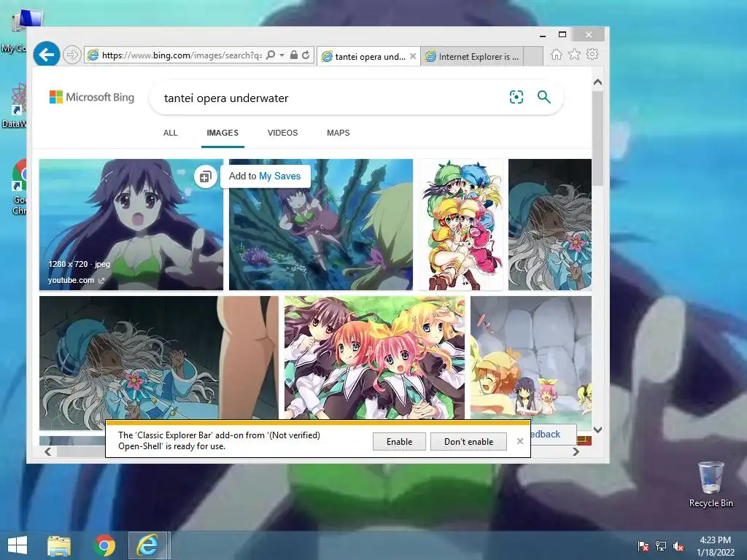
Task: Open the chibi group in colorful hats thumbnail
Action: [460, 225]
